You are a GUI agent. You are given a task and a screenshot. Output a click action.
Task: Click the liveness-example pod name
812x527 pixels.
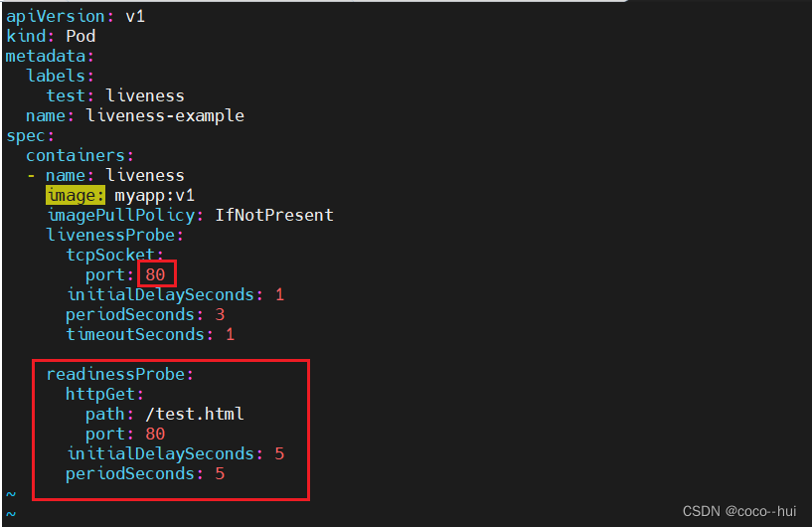click(x=165, y=115)
